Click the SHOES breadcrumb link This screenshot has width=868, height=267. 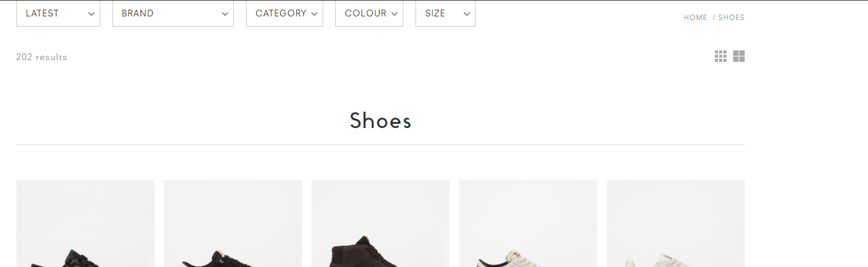731,18
